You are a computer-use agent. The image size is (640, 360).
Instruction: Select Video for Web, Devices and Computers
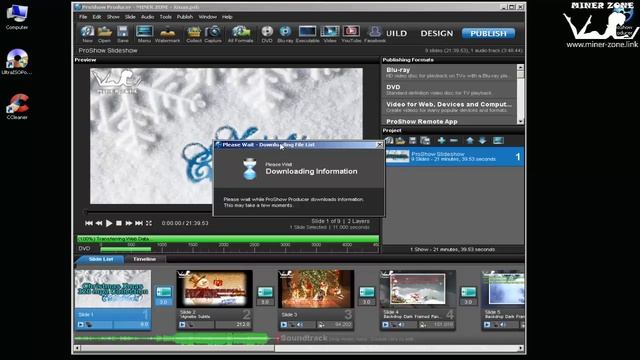coord(449,107)
